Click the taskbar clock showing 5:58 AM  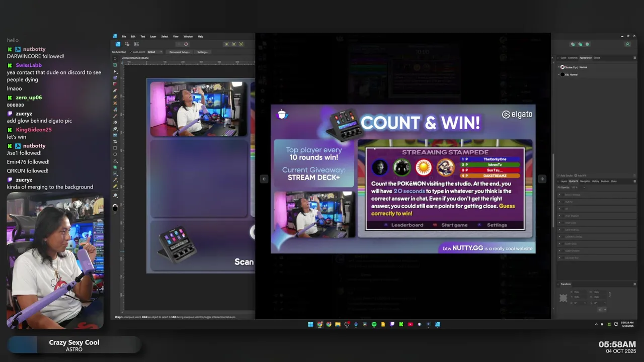point(627,323)
